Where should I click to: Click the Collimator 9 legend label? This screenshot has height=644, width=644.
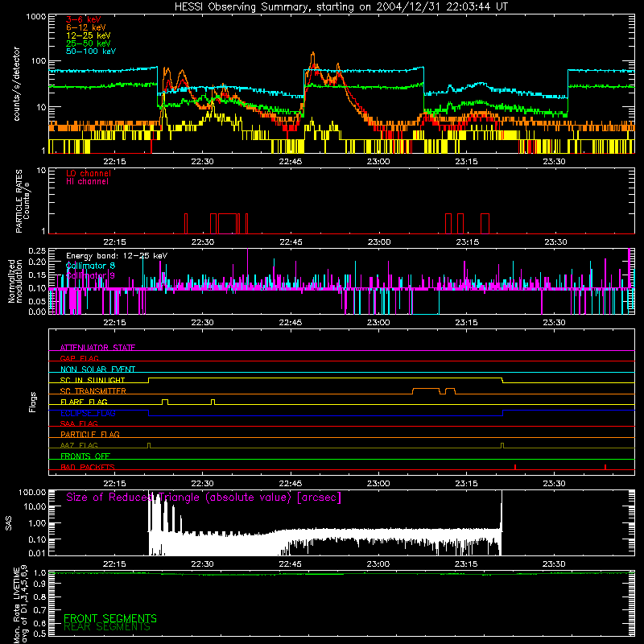click(x=90, y=275)
